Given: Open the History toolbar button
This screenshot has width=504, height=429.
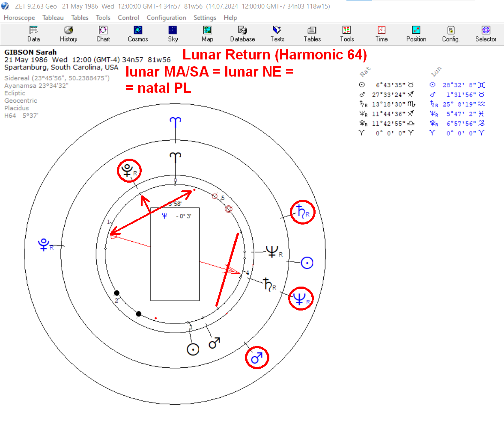Looking at the screenshot, I should (69, 34).
